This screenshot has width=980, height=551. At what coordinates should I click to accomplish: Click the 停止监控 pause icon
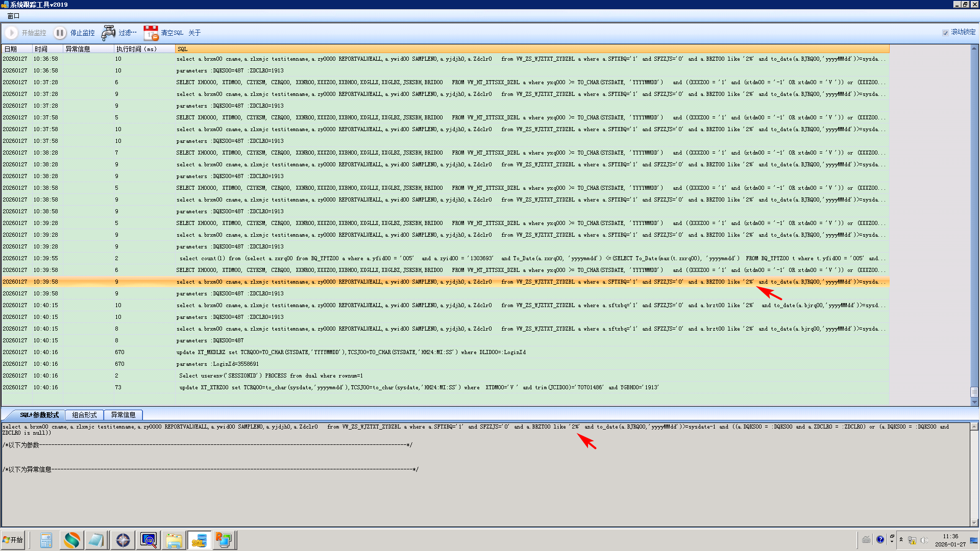click(60, 33)
